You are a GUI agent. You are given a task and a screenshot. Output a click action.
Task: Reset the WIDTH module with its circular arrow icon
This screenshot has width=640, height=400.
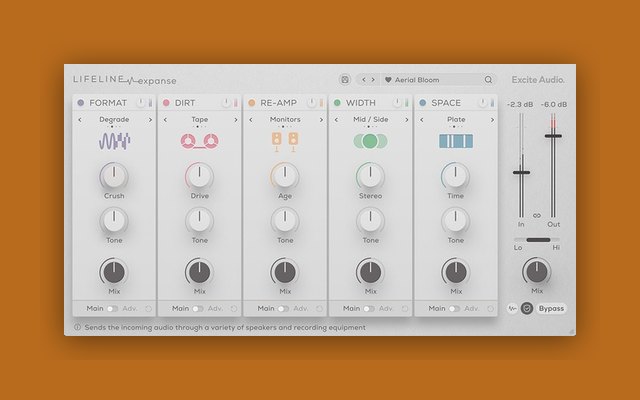pos(405,309)
